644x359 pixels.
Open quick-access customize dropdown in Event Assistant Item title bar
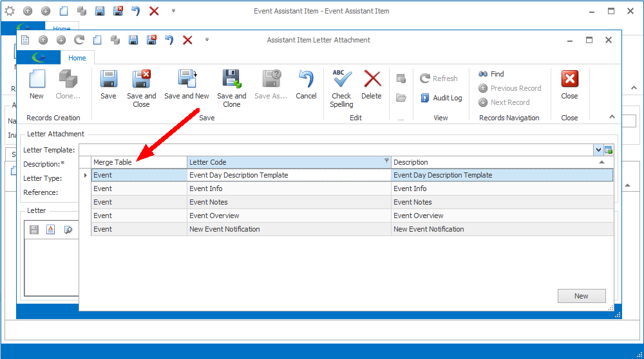pyautogui.click(x=173, y=11)
